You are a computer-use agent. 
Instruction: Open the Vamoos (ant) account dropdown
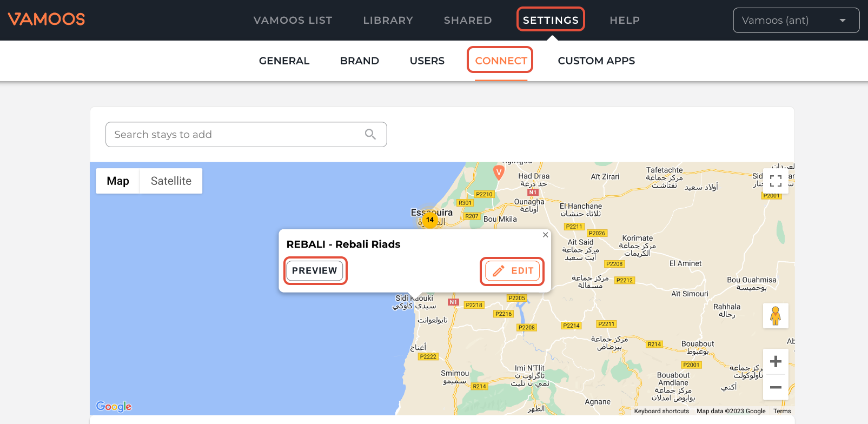[796, 21]
